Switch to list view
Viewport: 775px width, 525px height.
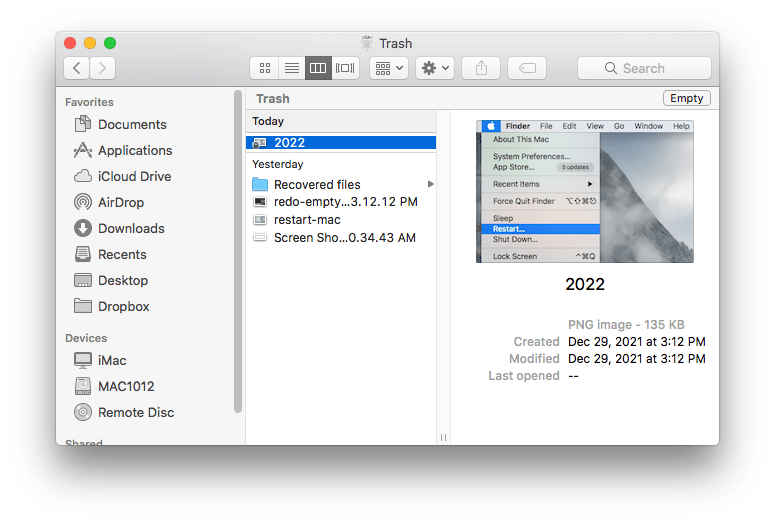coord(292,68)
